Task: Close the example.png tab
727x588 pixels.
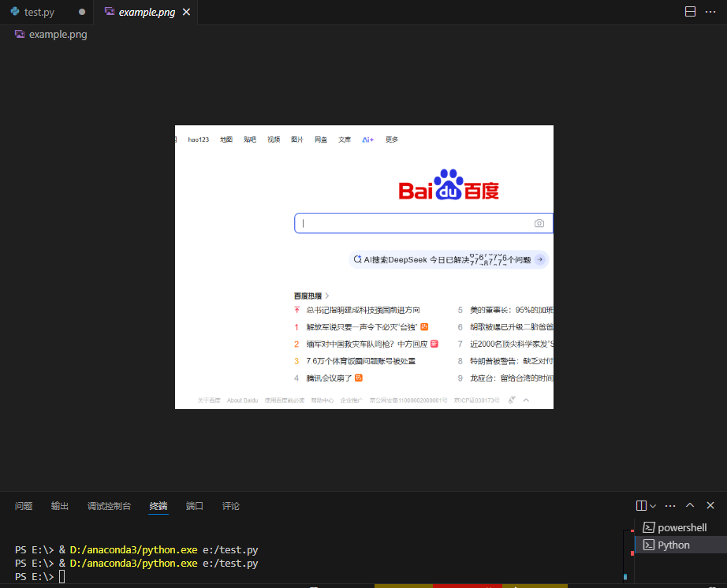Action: point(186,12)
